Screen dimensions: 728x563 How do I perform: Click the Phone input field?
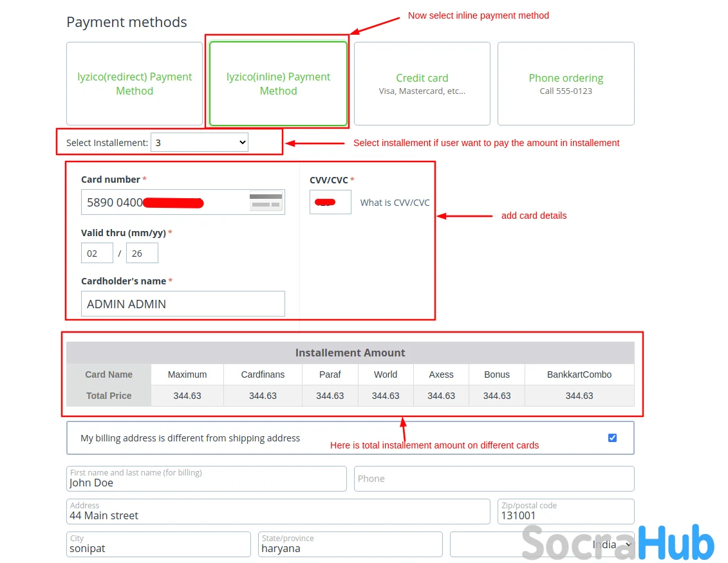pos(494,479)
